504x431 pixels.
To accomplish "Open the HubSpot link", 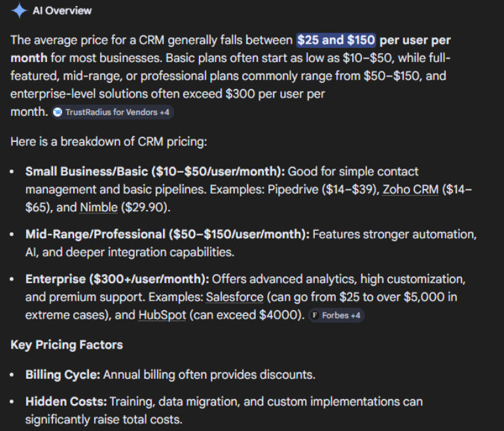I will pyautogui.click(x=161, y=315).
